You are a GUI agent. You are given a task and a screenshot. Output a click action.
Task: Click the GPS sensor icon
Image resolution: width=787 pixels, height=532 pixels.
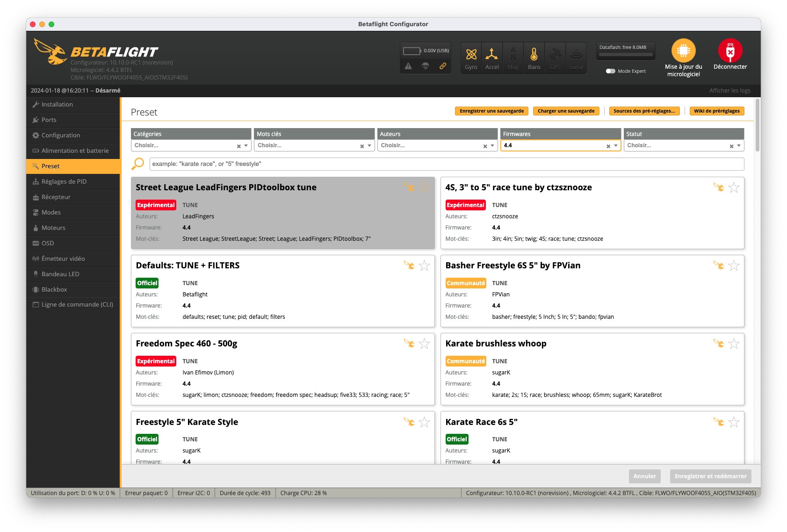(555, 55)
